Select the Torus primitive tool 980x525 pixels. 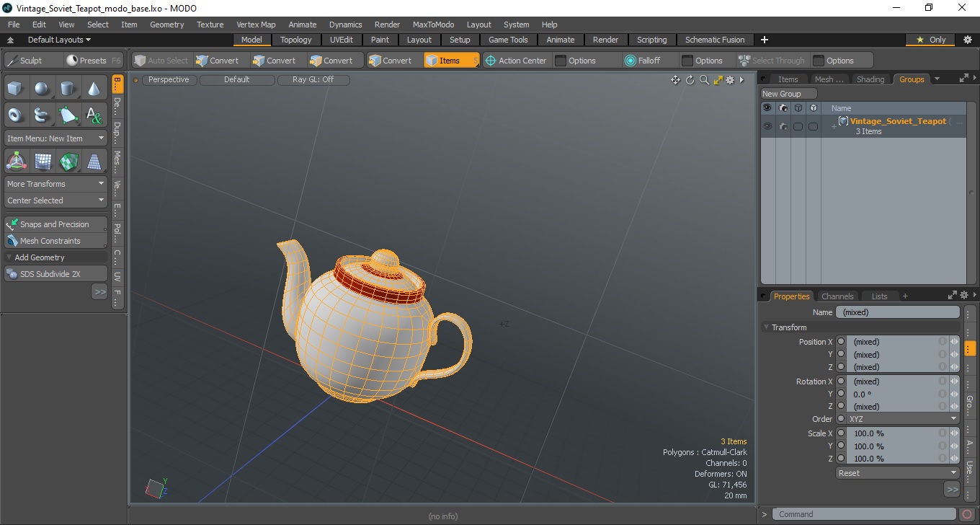click(x=16, y=115)
